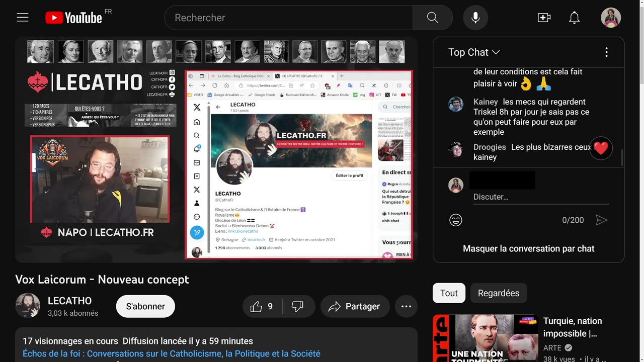This screenshot has height=362, width=644.
Task: Click Masquer la conversation par chat
Action: tap(529, 248)
